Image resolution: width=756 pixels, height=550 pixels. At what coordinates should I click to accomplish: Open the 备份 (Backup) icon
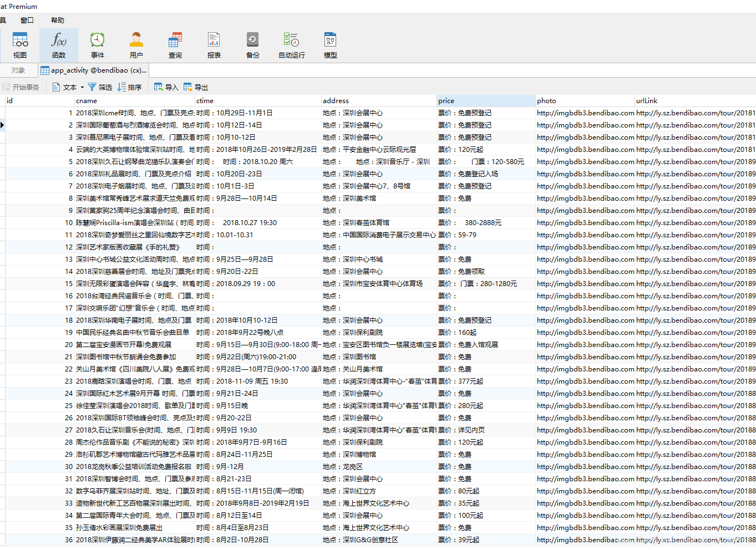[x=253, y=45]
